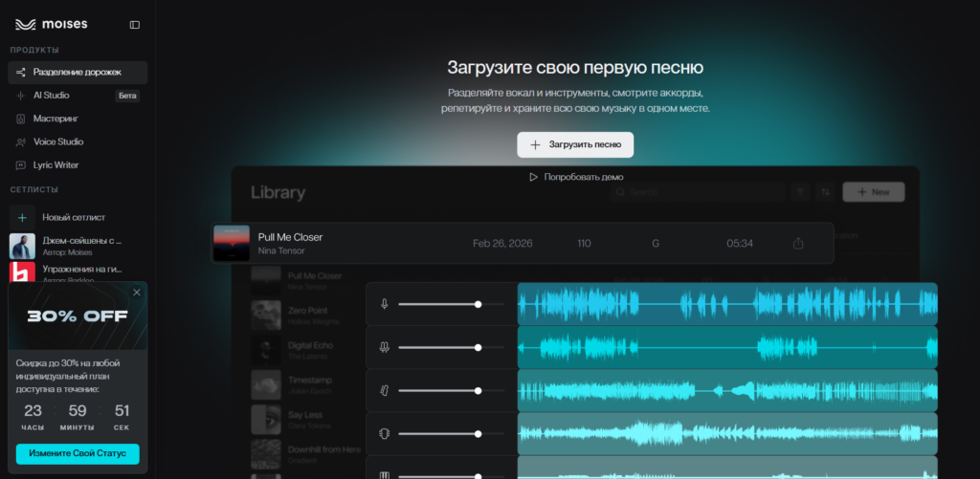The image size is (980, 479).
Task: Open the Джем-сейшены setlist by Moises
Action: pos(78,246)
